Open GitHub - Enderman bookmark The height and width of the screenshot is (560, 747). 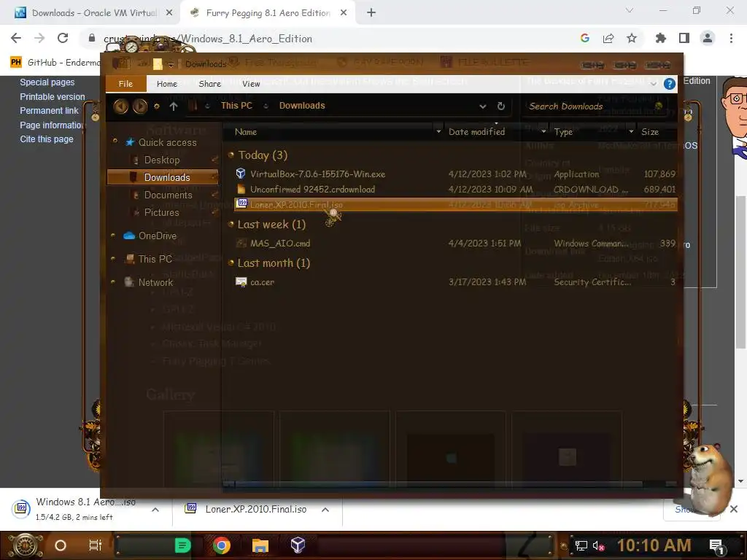tap(55, 63)
